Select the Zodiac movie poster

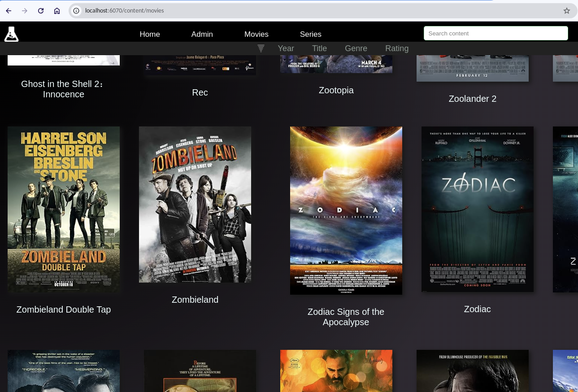coord(477,209)
